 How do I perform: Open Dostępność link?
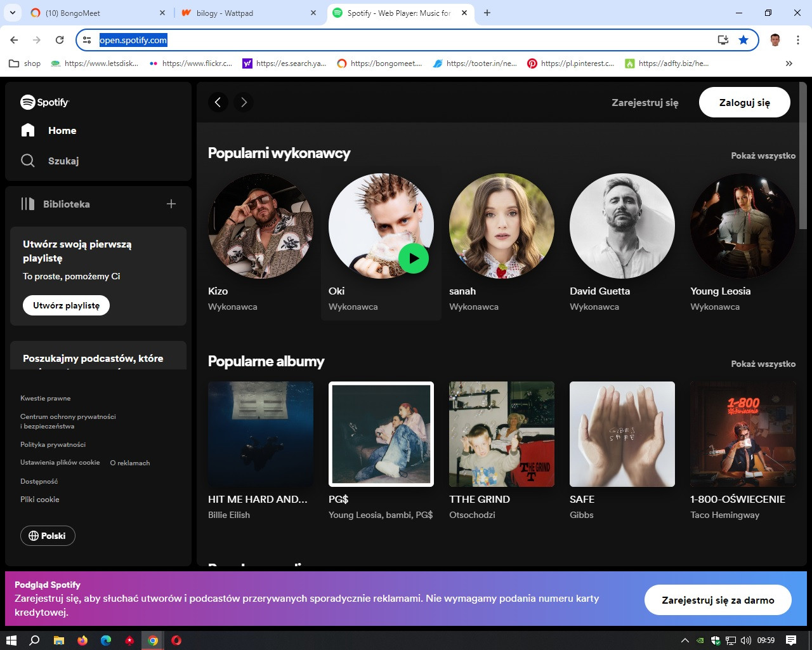click(39, 481)
